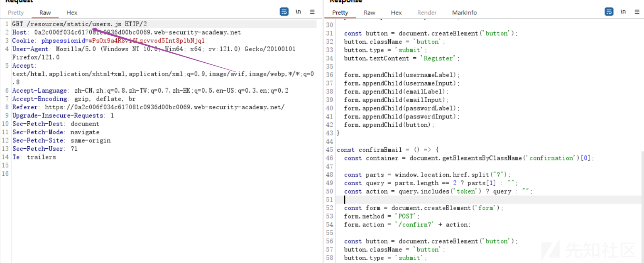
Task: Click 'form.appendChild(passwordInput);' in the response
Action: (402, 116)
